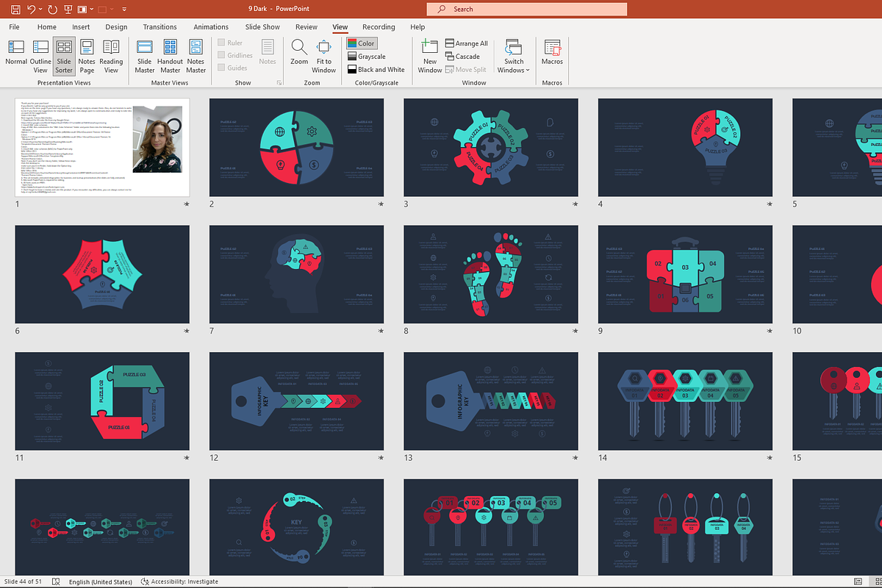Select slide 8 footprints thumbnail

490,274
